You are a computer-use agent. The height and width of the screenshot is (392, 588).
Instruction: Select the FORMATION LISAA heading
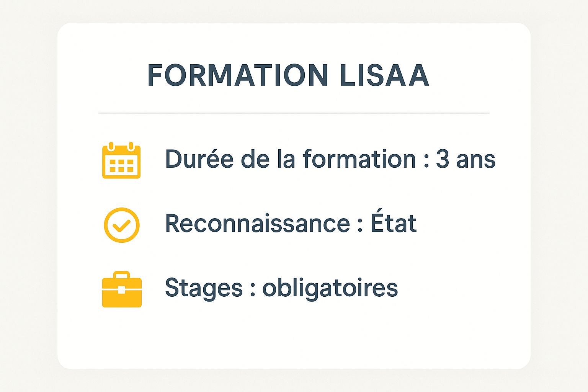click(288, 75)
